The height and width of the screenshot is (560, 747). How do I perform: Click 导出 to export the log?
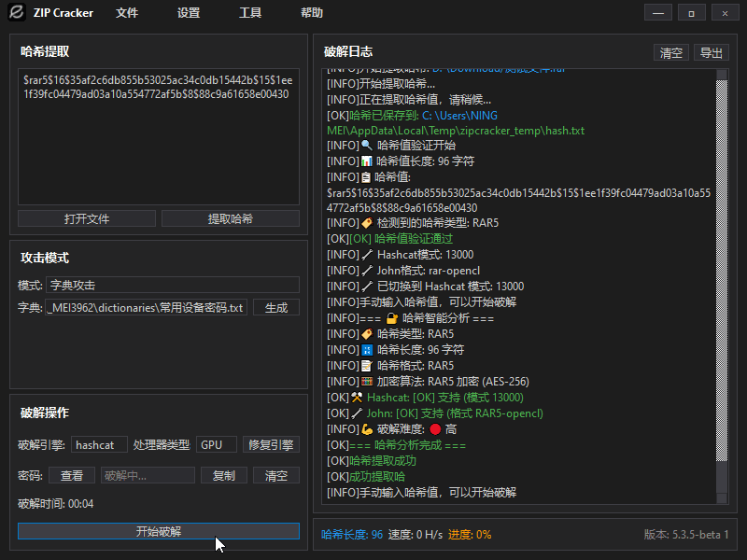711,52
